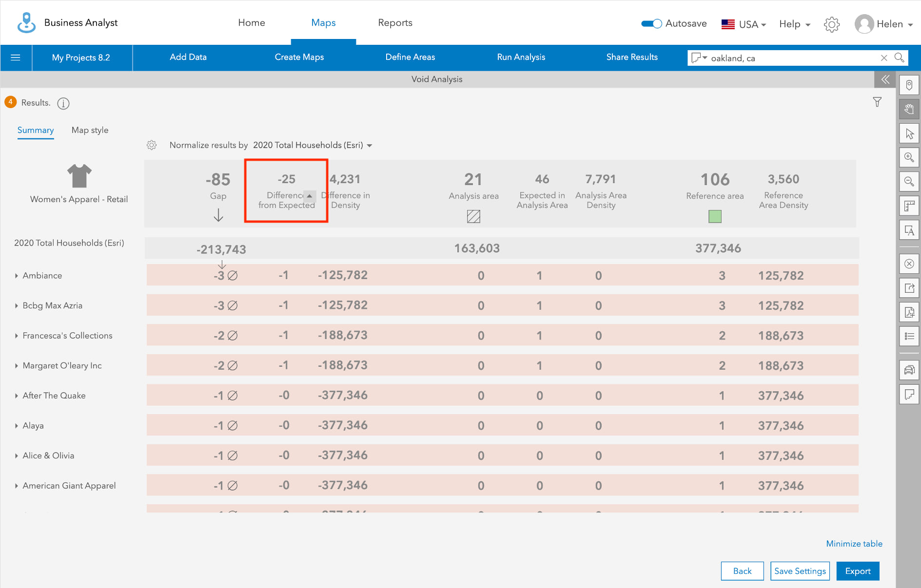Go to the Home tab
This screenshot has height=588, width=921.
coord(252,23)
